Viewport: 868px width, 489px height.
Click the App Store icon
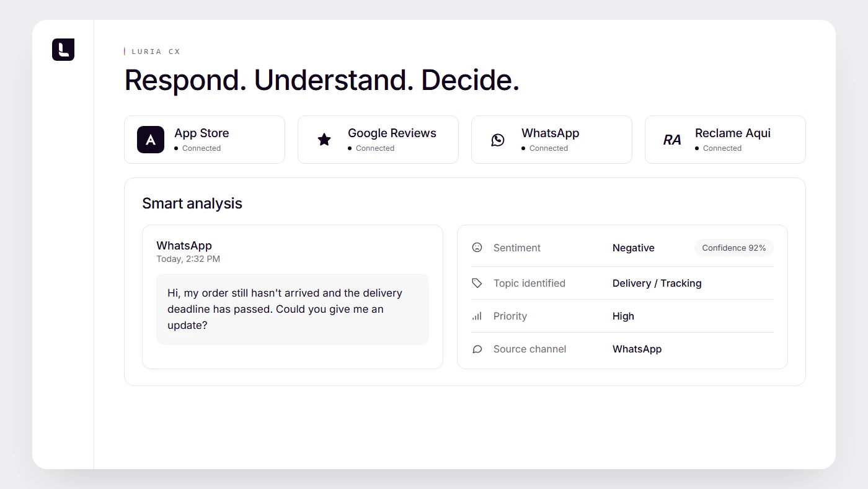[151, 140]
